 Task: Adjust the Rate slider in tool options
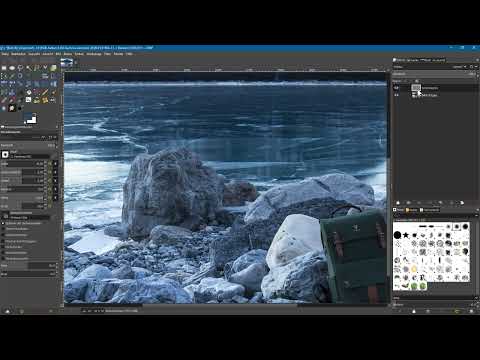point(27,266)
